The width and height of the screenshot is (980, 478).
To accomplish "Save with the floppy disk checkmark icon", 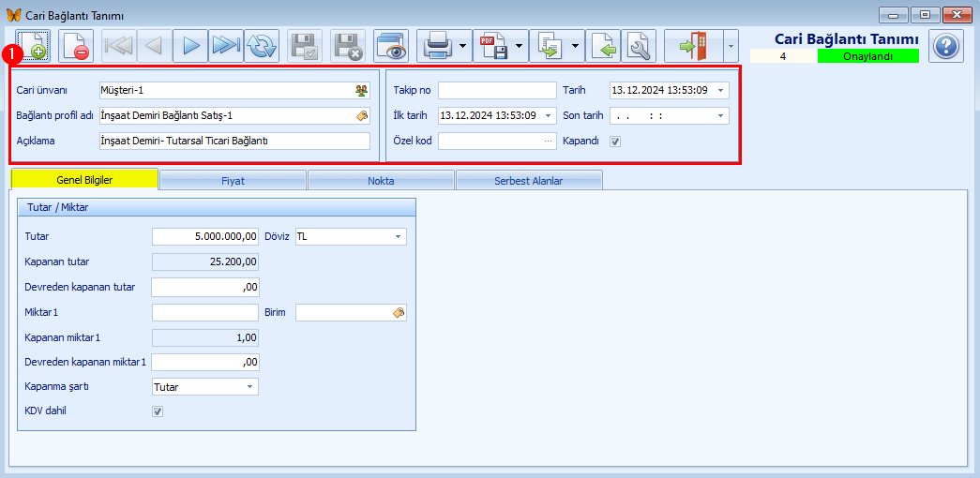I will point(305,46).
